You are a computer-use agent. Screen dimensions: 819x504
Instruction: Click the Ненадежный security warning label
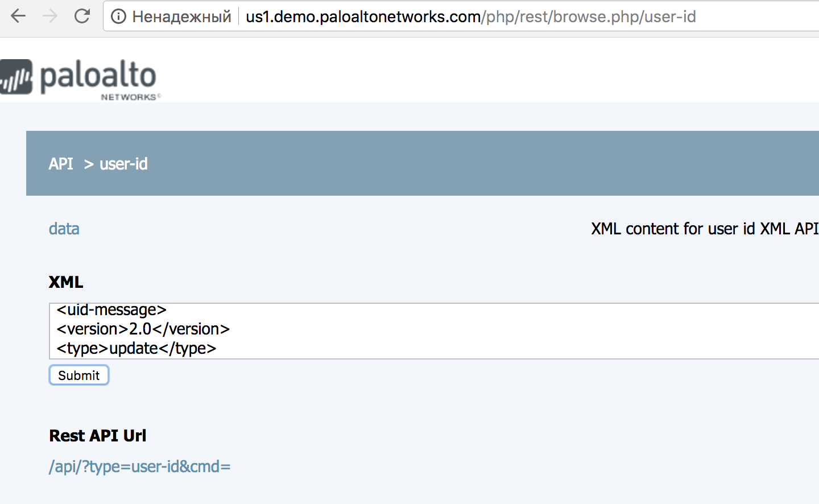181,16
